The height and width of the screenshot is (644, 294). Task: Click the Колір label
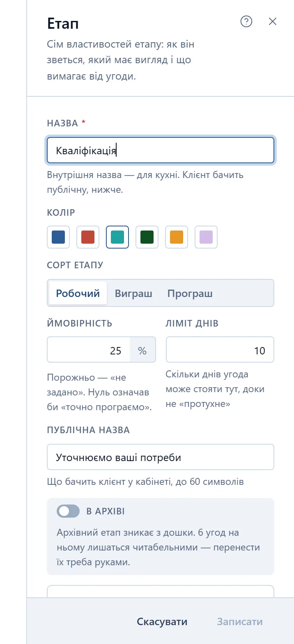click(x=61, y=212)
